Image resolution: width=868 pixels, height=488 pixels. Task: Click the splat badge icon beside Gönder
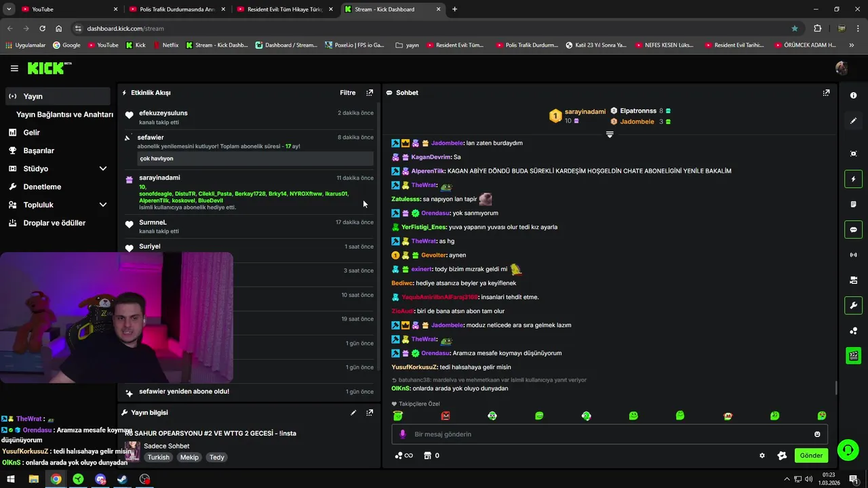point(782,455)
